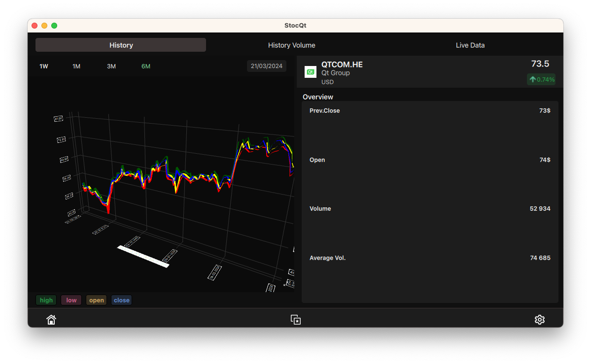Toggle the close series in the legend
591x364 pixels.
(121, 300)
